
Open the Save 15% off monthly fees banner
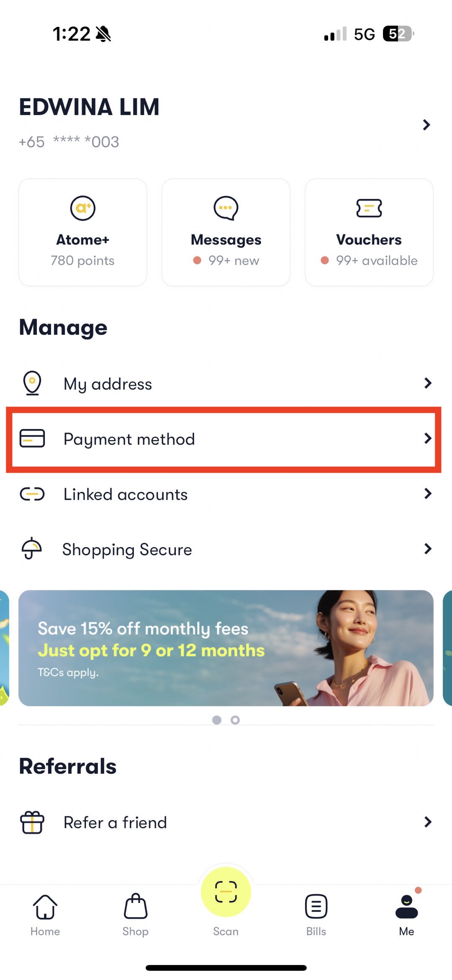[x=226, y=648]
